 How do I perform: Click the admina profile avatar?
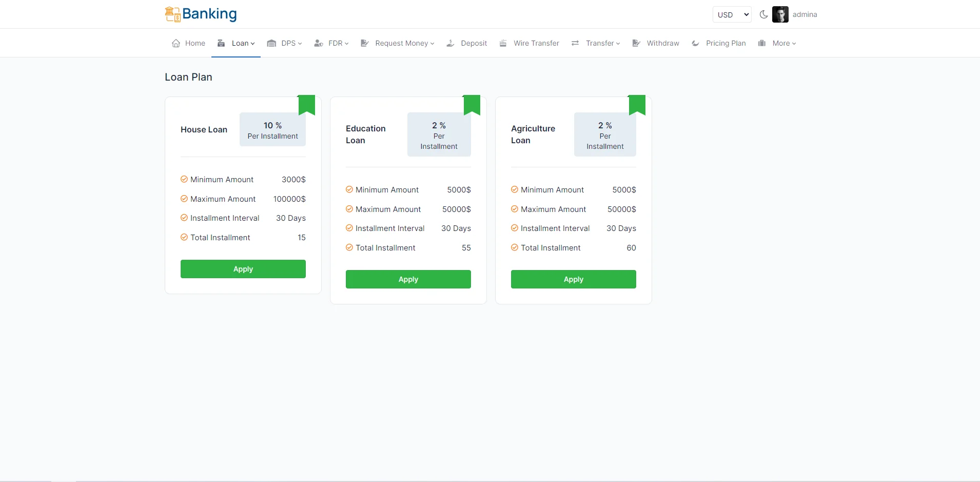coord(780,14)
